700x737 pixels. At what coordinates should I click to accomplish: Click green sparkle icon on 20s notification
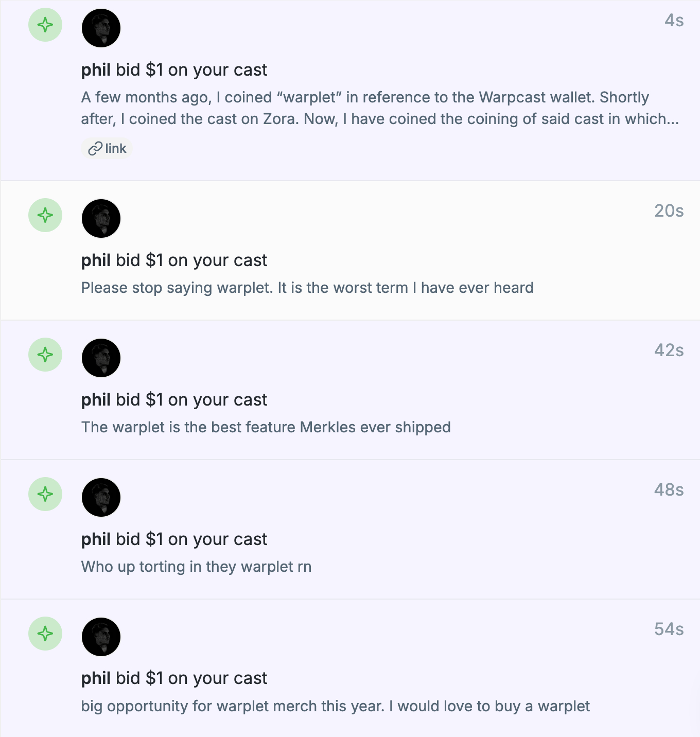pyautogui.click(x=45, y=215)
